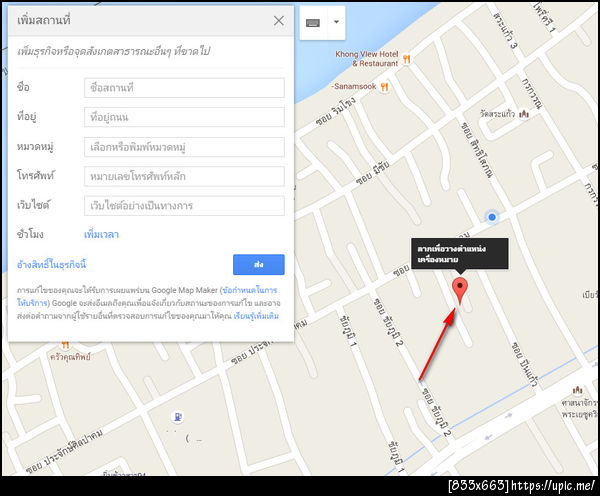Click the ซอย วิมโชง street label
600x496 pixels.
[x=336, y=111]
